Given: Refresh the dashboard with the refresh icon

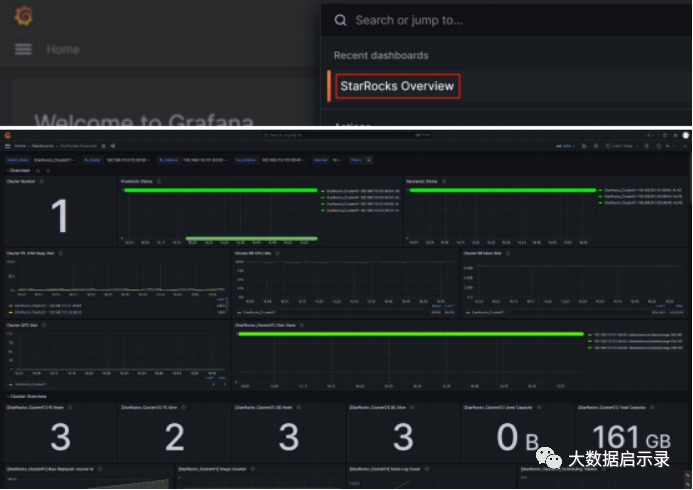Looking at the screenshot, I should point(659,146).
